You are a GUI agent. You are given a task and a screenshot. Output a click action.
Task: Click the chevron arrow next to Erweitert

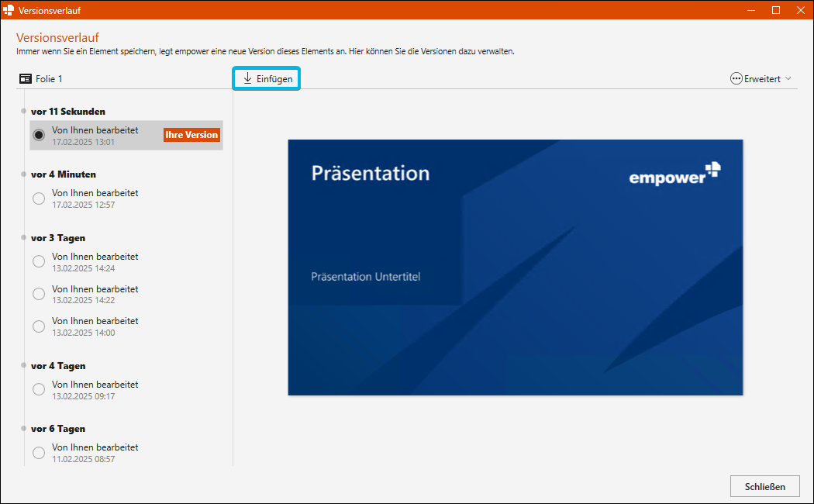pyautogui.click(x=788, y=79)
